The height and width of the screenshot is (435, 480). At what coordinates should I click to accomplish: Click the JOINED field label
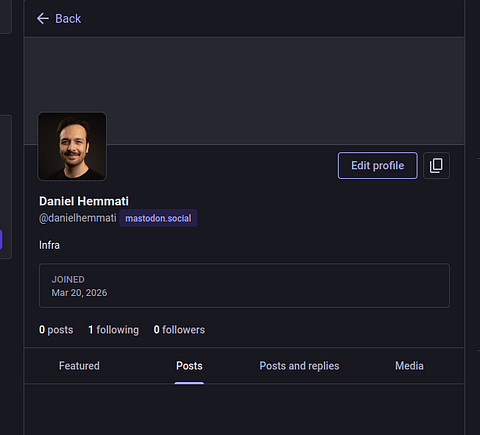coord(68,279)
